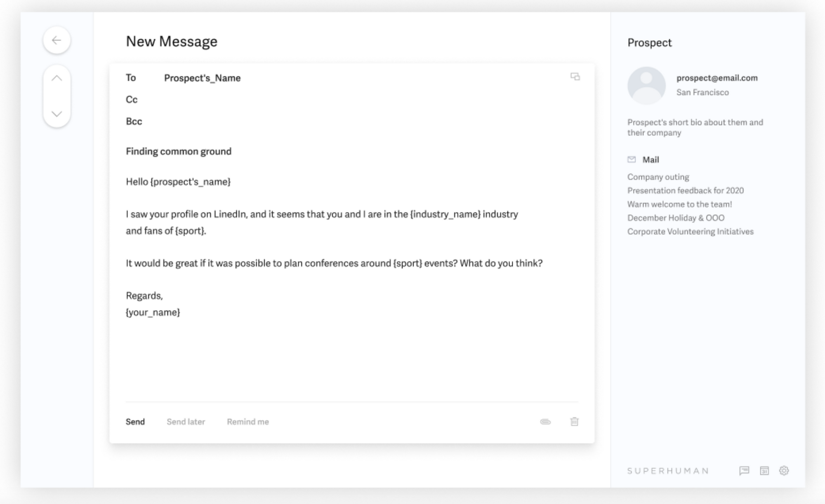Open the 'Company outing' mail thread

point(658,177)
